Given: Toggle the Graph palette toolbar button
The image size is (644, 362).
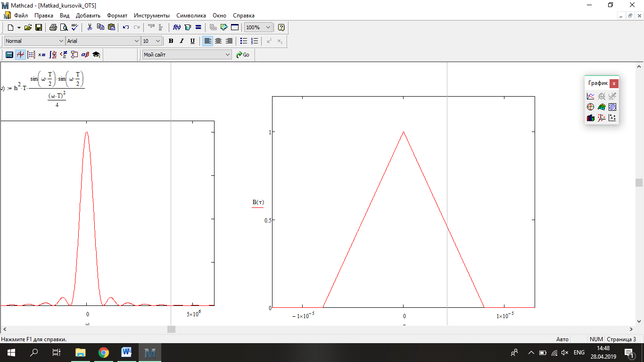Looking at the screenshot, I should point(20,55).
